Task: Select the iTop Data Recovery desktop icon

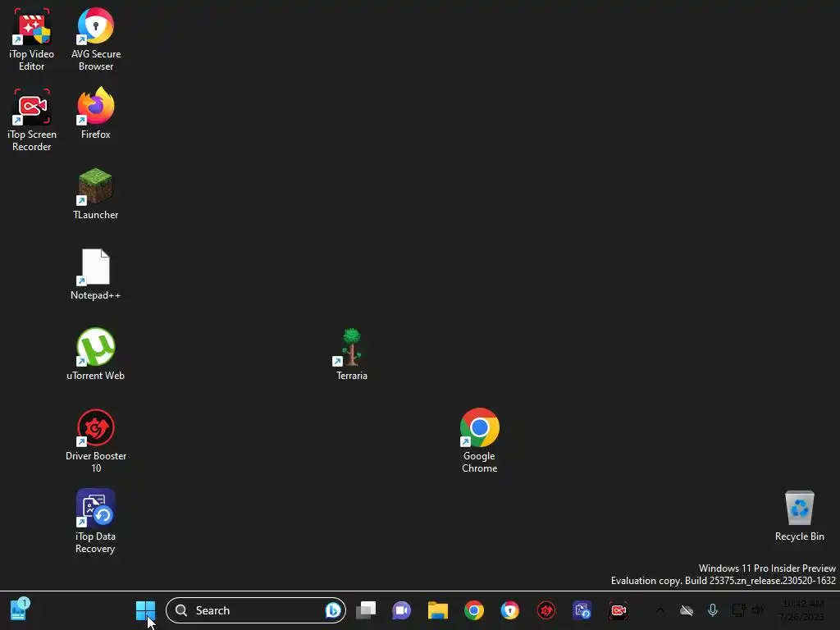Action: click(95, 522)
